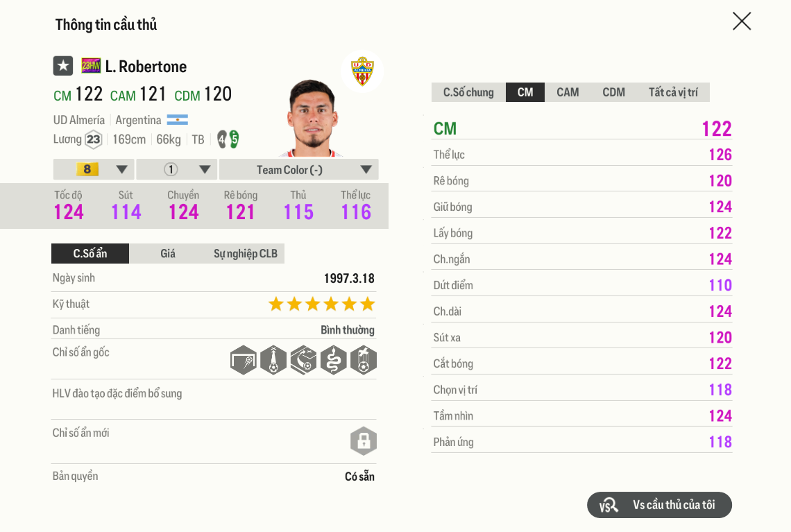Click the locked new hidden trait icon

pyautogui.click(x=364, y=441)
